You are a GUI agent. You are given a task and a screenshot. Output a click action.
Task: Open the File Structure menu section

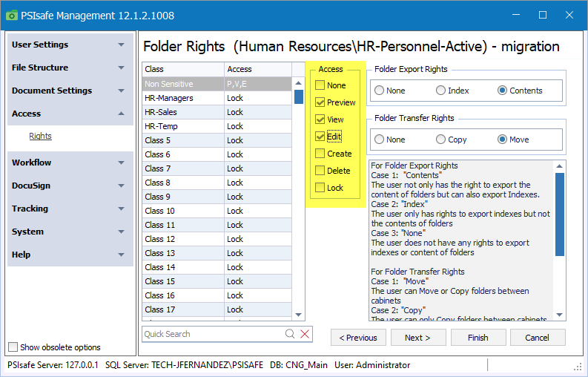click(70, 68)
